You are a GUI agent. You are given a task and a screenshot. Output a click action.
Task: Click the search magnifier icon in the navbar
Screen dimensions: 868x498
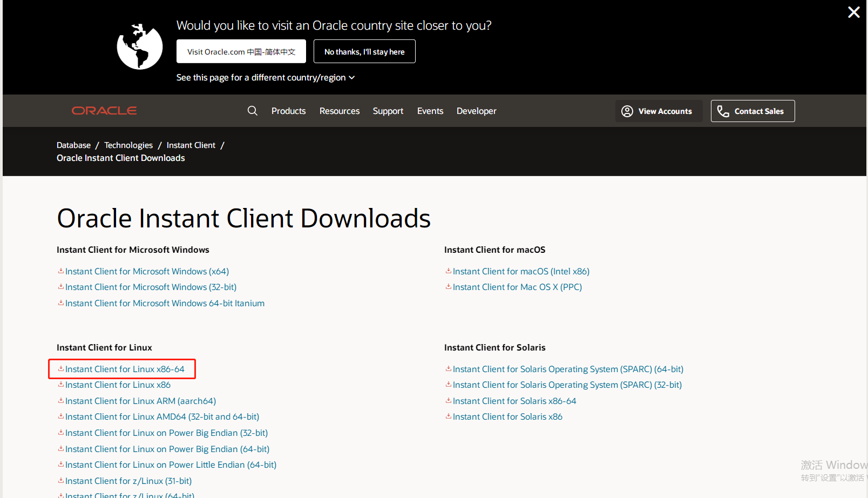[252, 111]
